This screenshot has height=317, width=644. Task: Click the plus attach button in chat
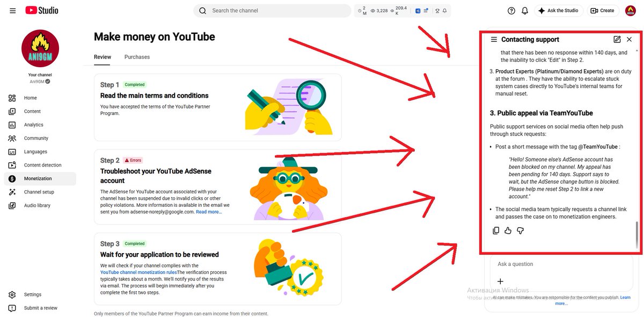500,281
